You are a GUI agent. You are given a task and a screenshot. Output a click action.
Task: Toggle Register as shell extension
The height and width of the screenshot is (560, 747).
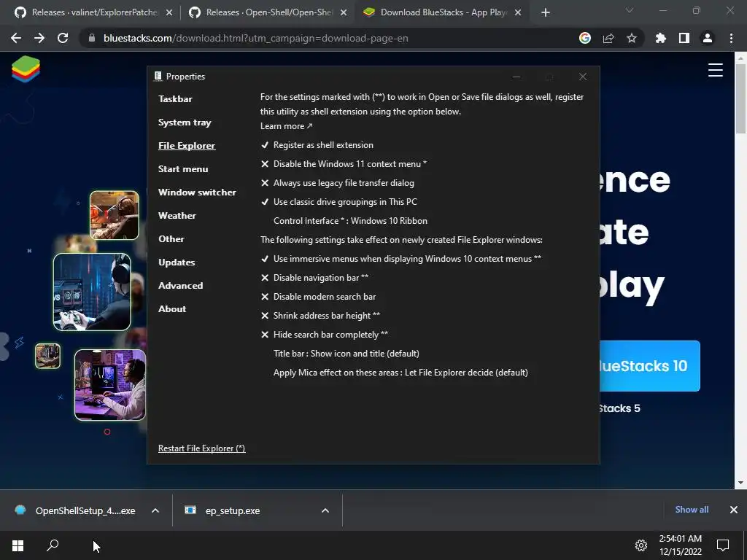pyautogui.click(x=317, y=145)
